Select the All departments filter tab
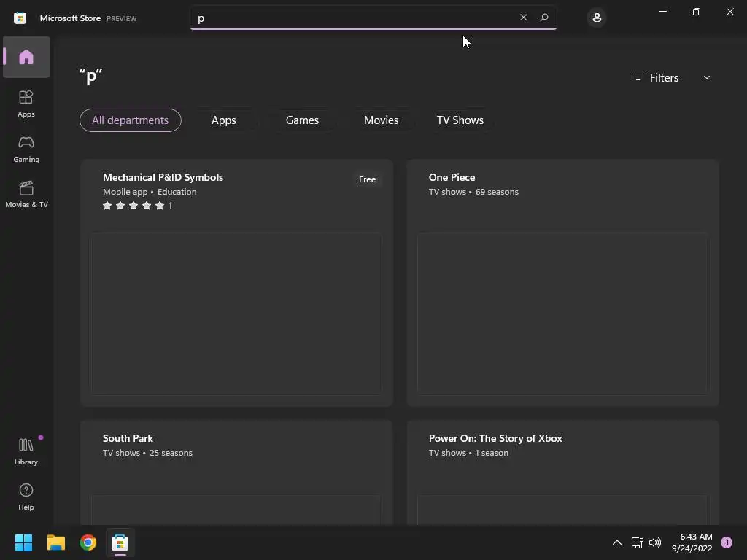The image size is (747, 560). (x=130, y=120)
